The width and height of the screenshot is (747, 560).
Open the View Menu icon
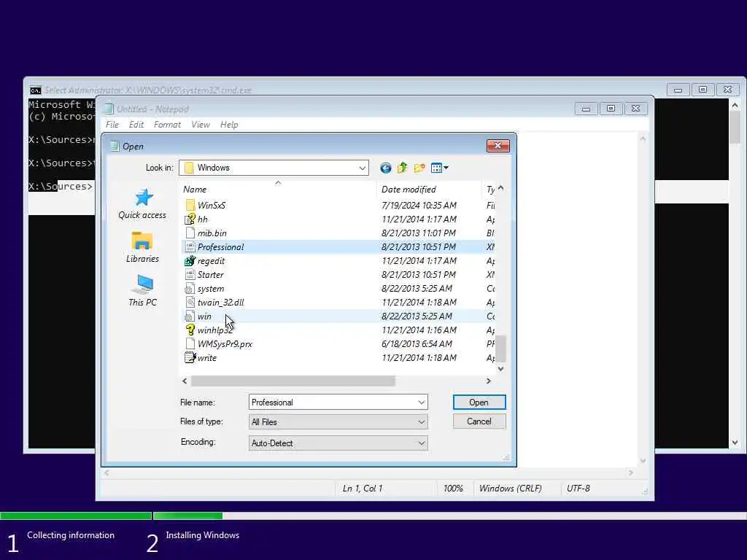coord(436,168)
